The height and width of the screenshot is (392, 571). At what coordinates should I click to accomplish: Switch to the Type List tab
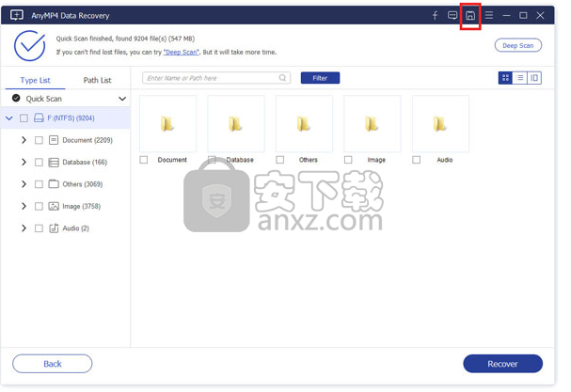point(36,80)
